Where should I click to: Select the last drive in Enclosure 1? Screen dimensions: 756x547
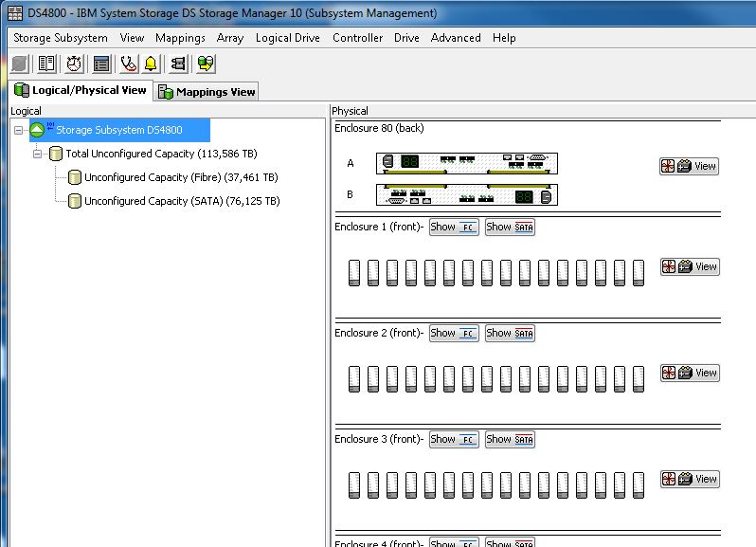click(x=639, y=272)
